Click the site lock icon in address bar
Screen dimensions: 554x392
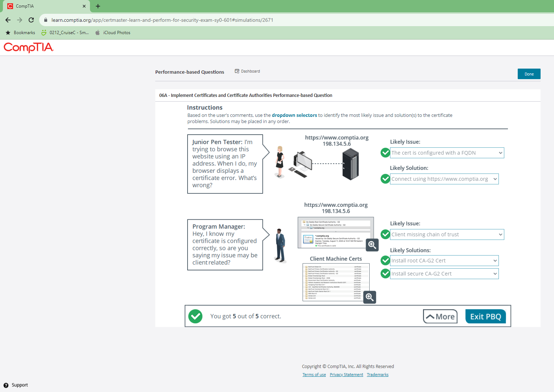46,20
